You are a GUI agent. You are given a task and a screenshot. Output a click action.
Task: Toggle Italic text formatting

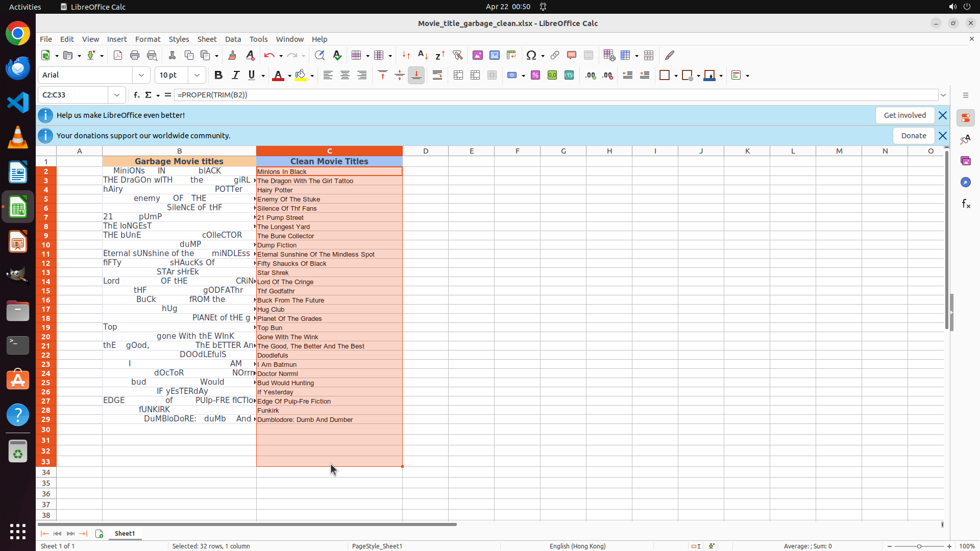point(235,76)
